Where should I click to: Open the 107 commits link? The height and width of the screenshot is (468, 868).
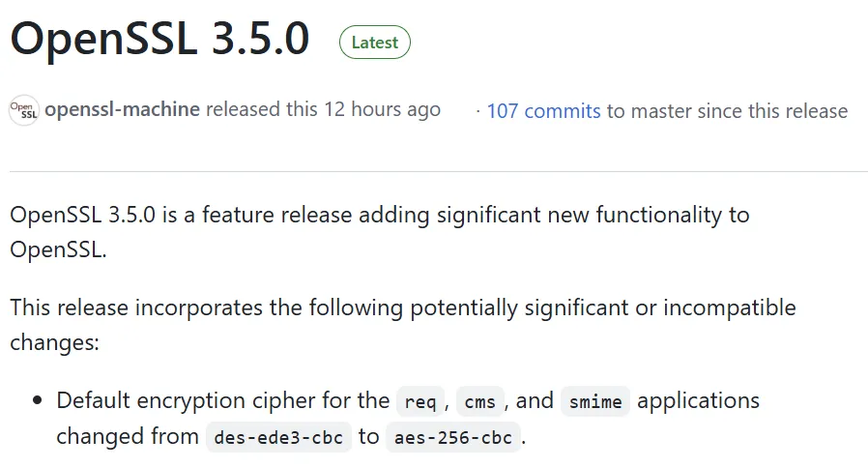point(543,111)
